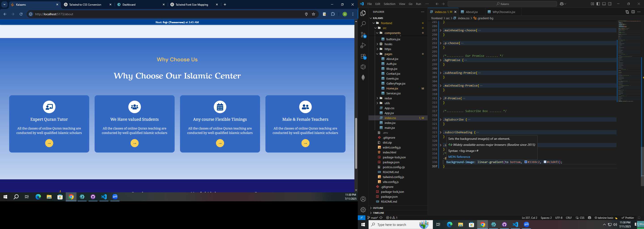Screen dimensions: 644x229
Task: Open the Search view in VS Code activity bar
Action: pyautogui.click(x=363, y=24)
